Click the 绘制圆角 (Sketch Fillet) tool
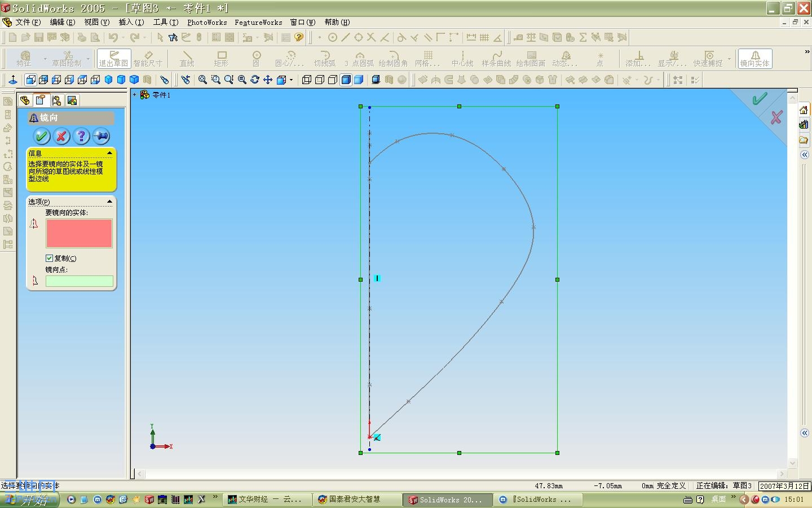Viewport: 812px width, 508px height. [x=393, y=59]
